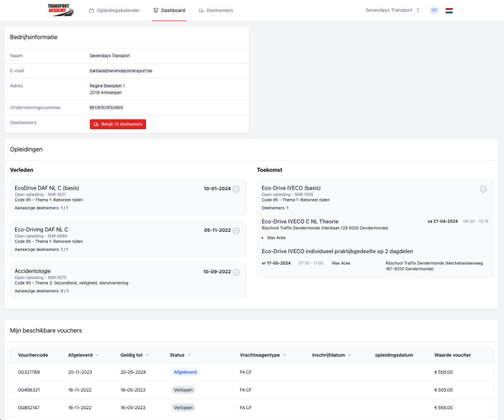Screen dimensions: 504x420
Task: Open the BB user avatar menu
Action: (x=434, y=11)
